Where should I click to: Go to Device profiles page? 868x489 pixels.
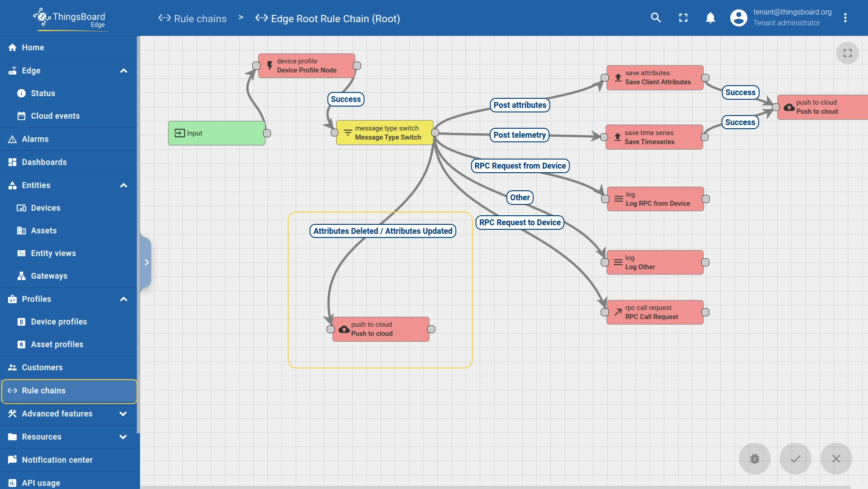(x=58, y=322)
